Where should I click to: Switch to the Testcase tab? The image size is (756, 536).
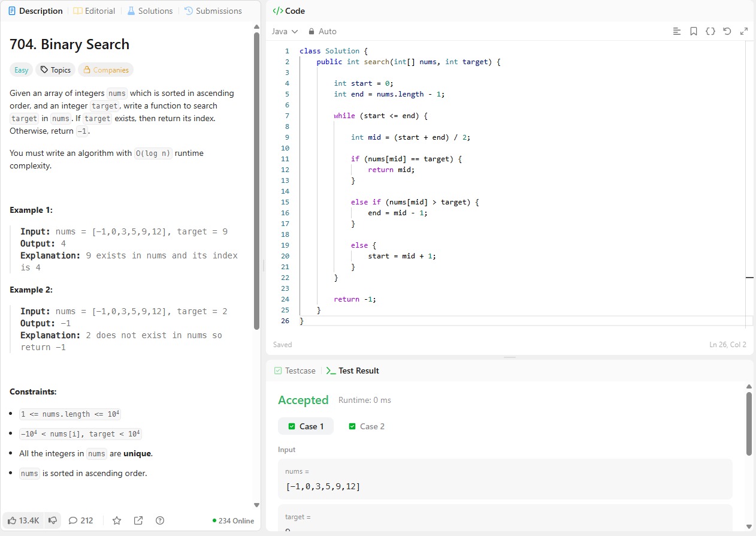295,371
